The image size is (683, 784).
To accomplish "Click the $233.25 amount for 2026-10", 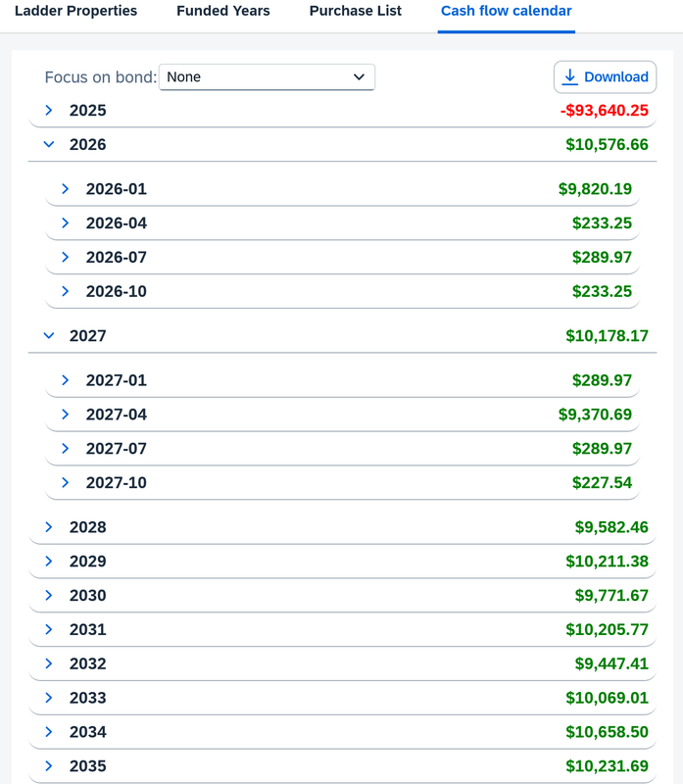I will click(602, 291).
